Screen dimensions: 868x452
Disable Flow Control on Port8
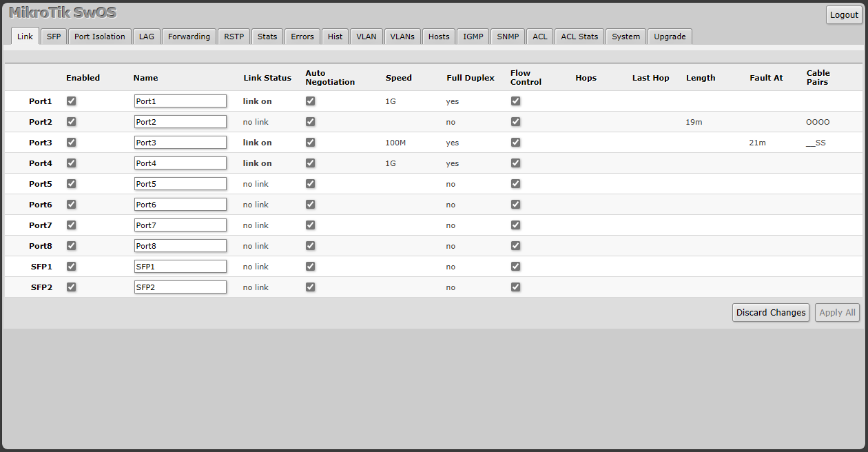(x=516, y=246)
